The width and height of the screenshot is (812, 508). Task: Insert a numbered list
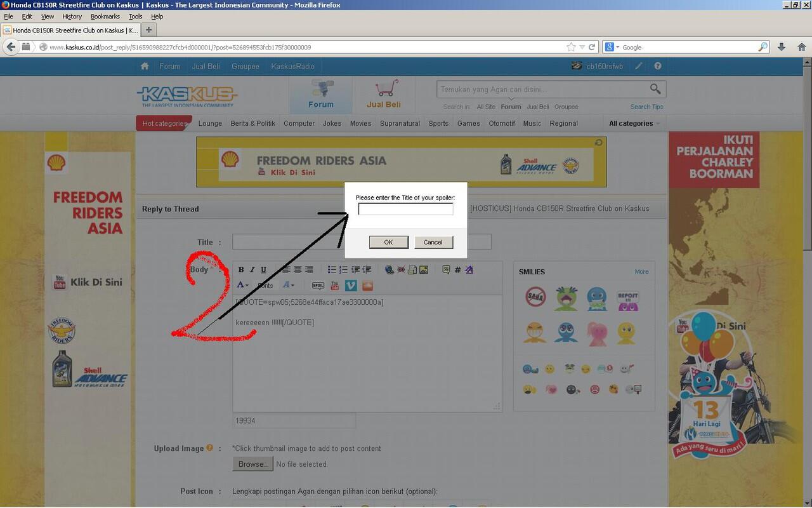tap(343, 270)
